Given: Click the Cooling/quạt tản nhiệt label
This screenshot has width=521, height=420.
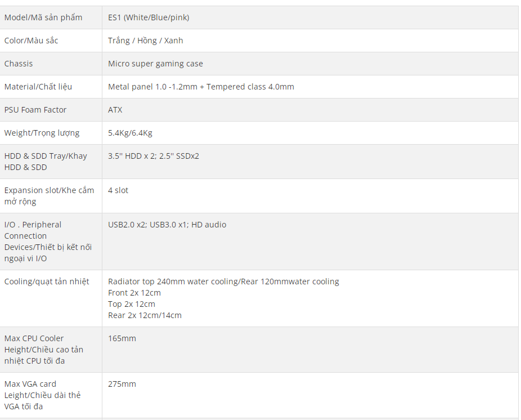Looking at the screenshot, I should [x=47, y=282].
